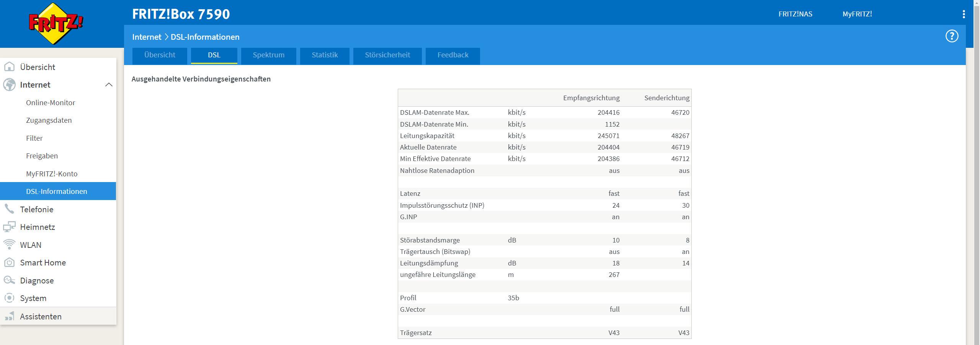This screenshot has height=345, width=980.
Task: Open FRITZ!NAS link
Action: (x=795, y=14)
